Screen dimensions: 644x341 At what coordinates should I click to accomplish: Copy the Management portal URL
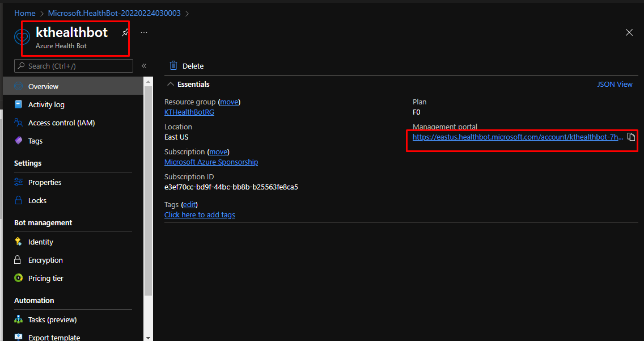(x=631, y=137)
